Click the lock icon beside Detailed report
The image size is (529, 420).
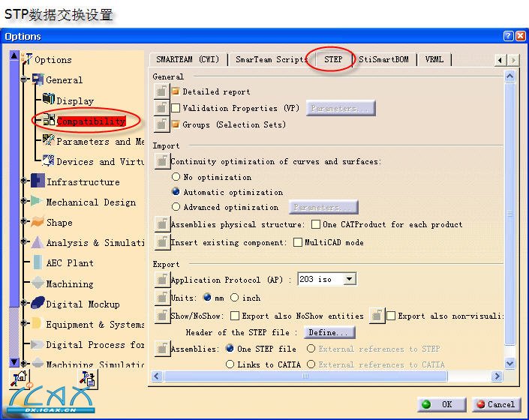click(161, 91)
